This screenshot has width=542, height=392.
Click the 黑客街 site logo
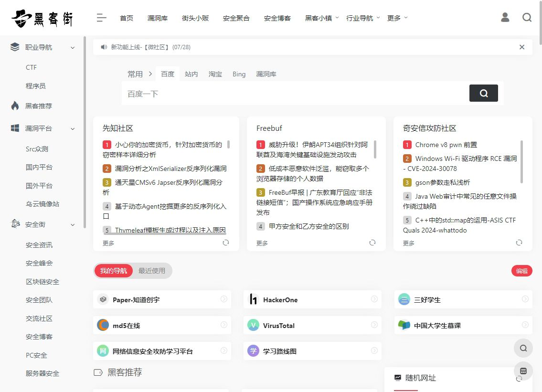(42, 18)
